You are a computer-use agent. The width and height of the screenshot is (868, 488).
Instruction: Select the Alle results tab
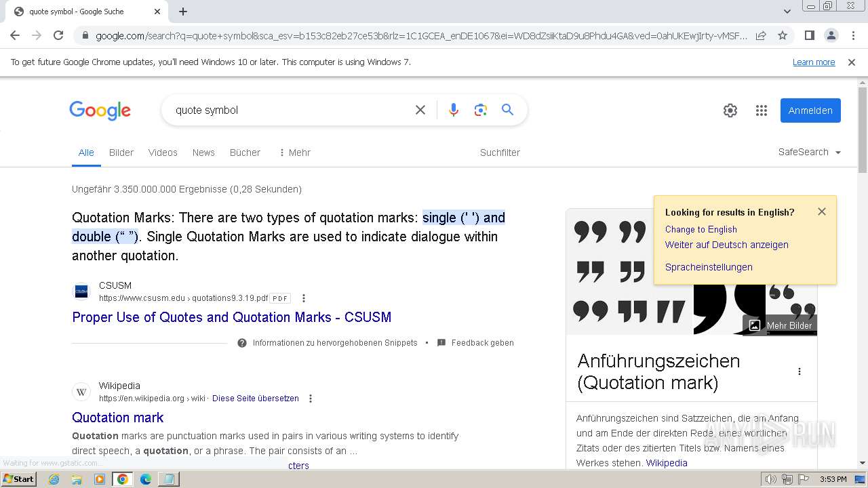coord(86,152)
